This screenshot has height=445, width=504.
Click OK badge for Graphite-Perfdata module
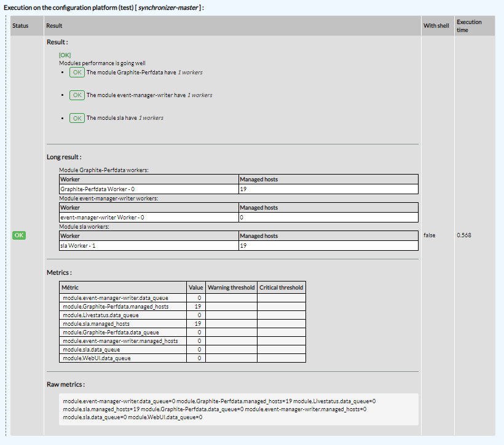[x=77, y=73]
